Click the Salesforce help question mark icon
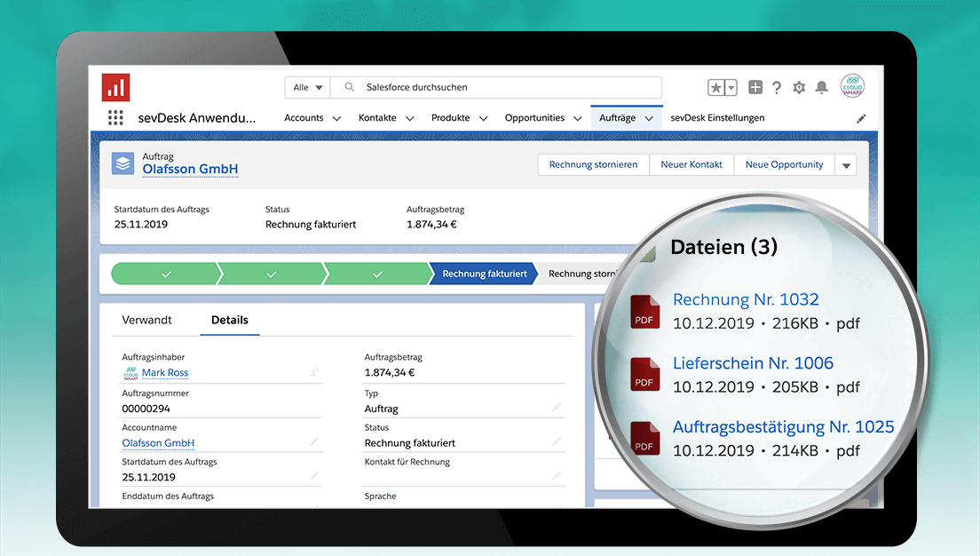The image size is (980, 556). tap(776, 87)
